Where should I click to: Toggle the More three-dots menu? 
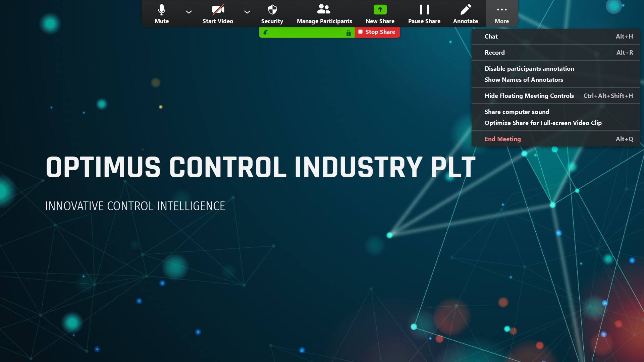click(502, 14)
